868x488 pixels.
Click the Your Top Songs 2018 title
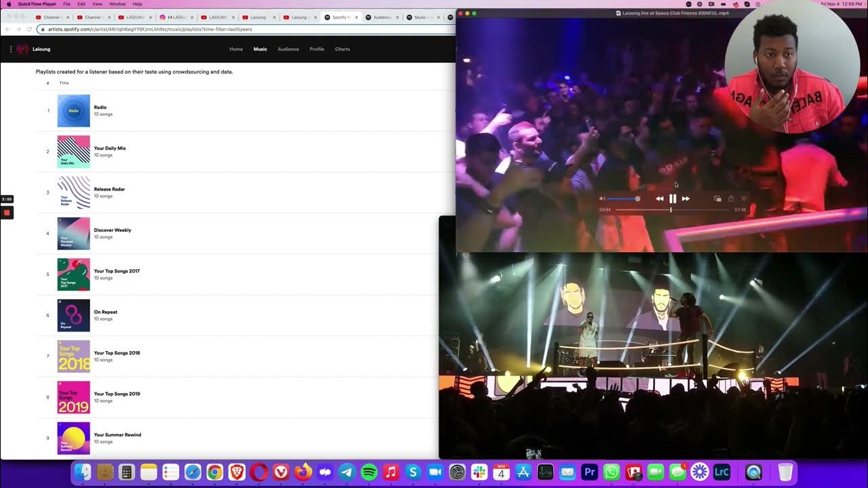(117, 353)
